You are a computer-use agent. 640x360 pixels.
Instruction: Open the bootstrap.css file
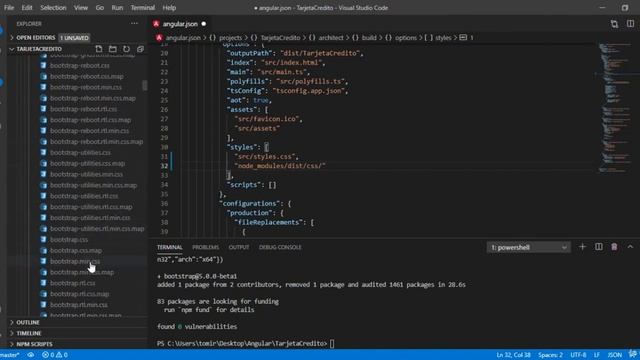tap(69, 240)
